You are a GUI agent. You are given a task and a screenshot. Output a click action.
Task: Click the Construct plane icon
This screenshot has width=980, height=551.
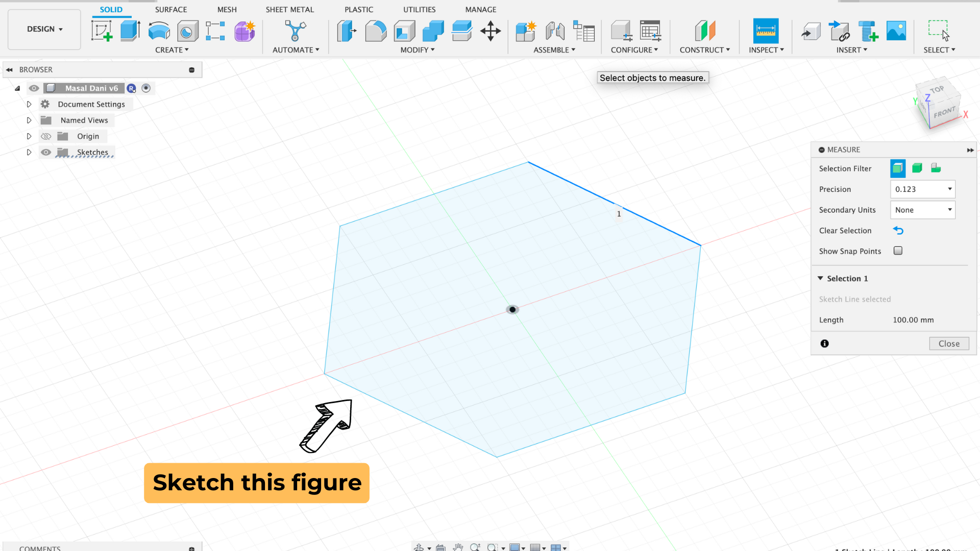705,31
